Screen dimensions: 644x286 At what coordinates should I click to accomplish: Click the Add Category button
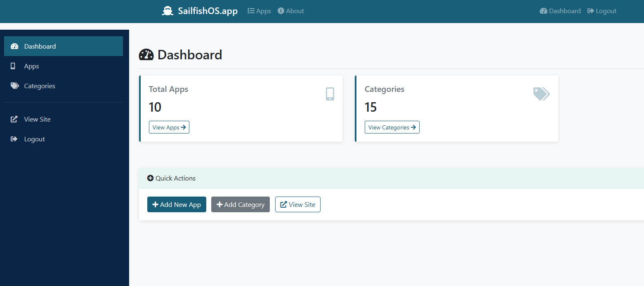tap(241, 204)
